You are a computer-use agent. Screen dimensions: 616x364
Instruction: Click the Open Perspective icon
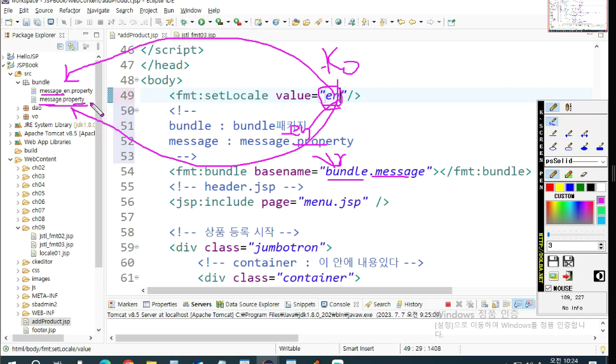pyautogui.click(x=451, y=22)
